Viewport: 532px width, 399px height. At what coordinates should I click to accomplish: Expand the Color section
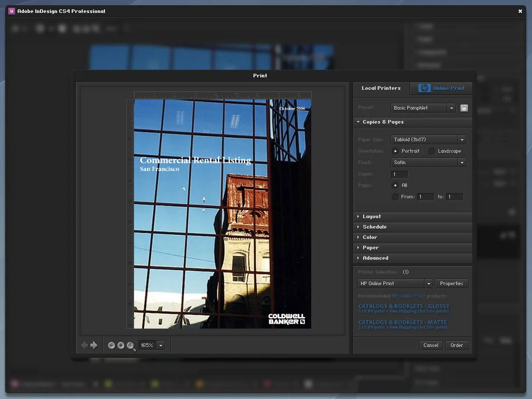click(x=413, y=237)
